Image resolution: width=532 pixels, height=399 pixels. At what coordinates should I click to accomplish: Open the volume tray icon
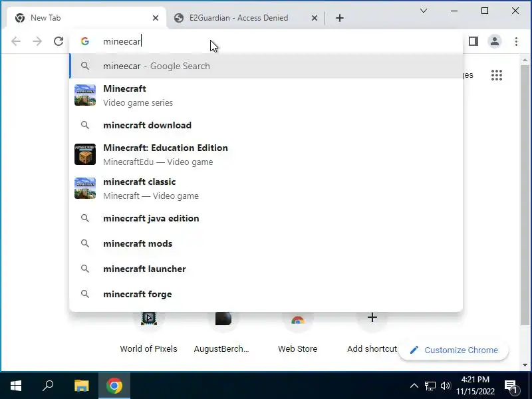(x=445, y=386)
